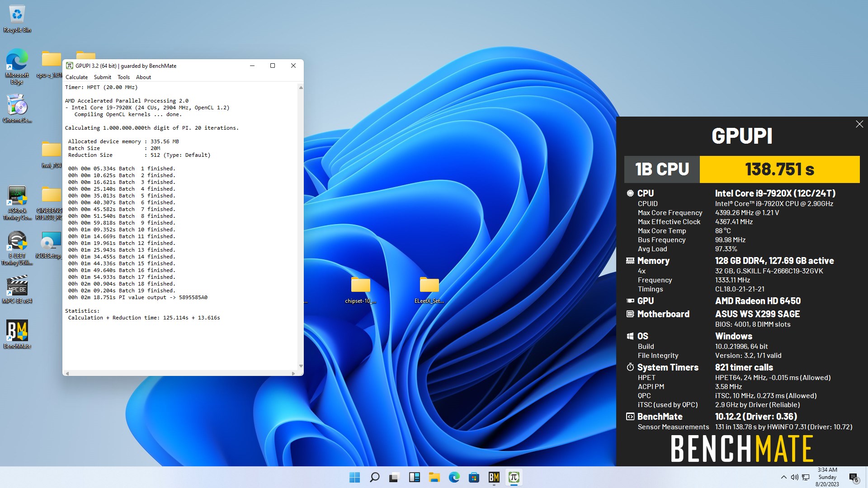
Task: Select the hwi_704 folder on desktop
Action: coord(51,155)
